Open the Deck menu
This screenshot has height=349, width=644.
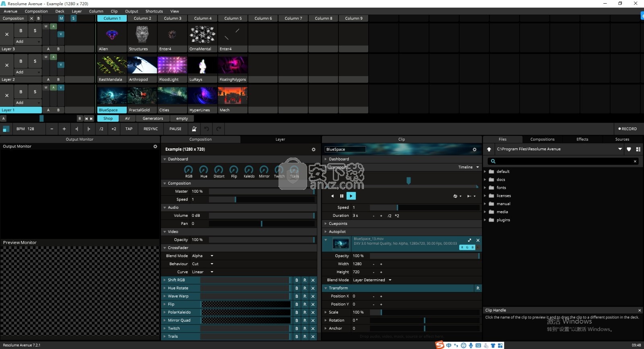[60, 11]
